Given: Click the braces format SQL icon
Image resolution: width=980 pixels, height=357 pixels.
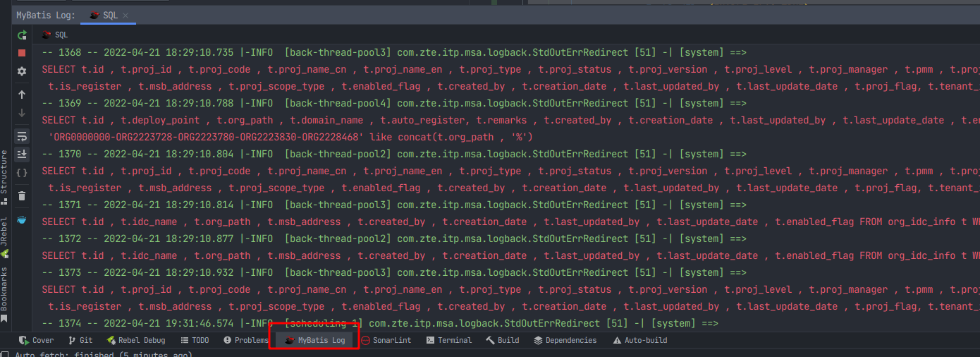Looking at the screenshot, I should point(22,172).
